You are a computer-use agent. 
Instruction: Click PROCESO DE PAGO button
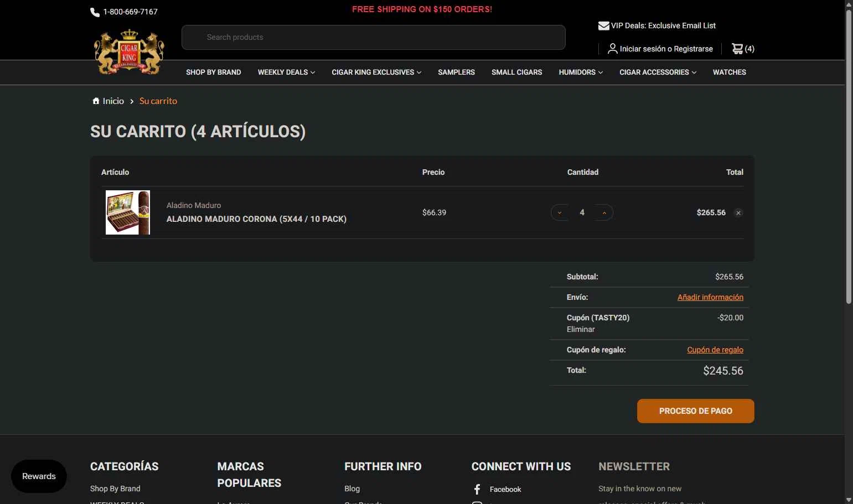click(695, 411)
